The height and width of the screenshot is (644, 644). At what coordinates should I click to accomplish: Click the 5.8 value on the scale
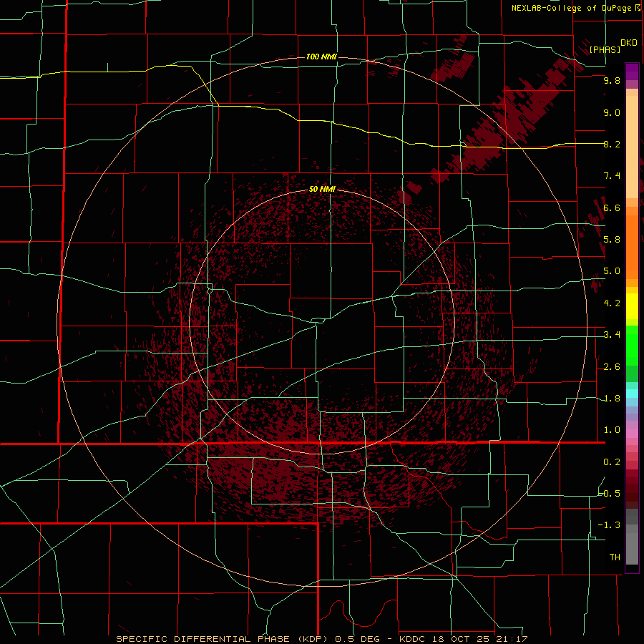tap(612, 240)
